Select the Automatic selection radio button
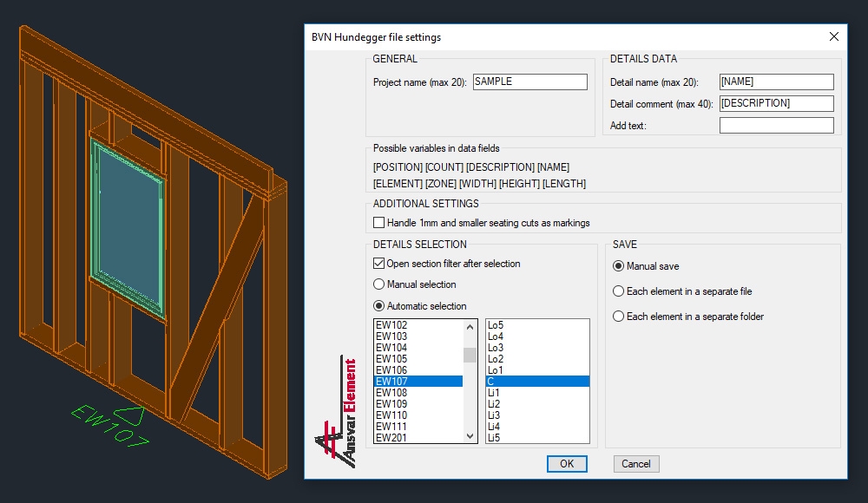This screenshot has height=503, width=868. click(379, 306)
